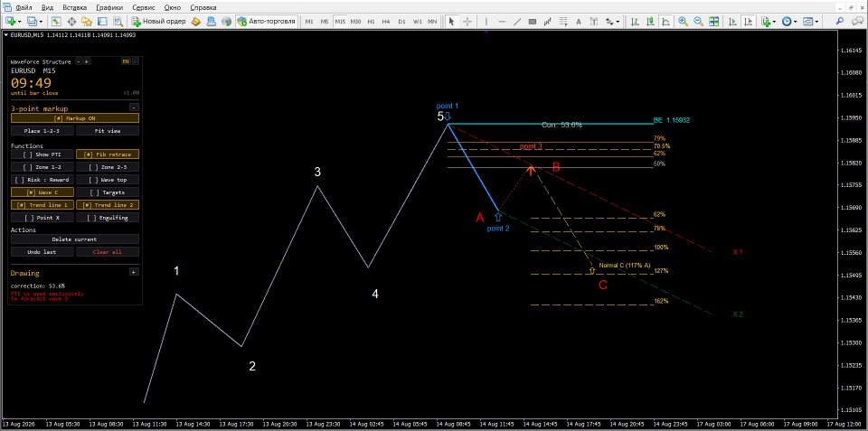The width and height of the screenshot is (868, 431).
Task: Select the horizontal line drawing tool
Action: 502,21
